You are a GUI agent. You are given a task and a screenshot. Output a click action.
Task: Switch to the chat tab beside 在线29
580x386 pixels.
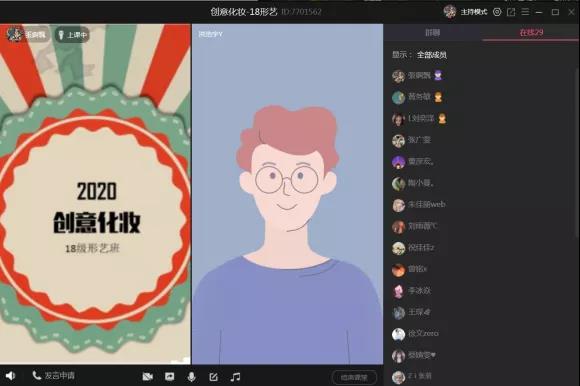click(x=433, y=33)
